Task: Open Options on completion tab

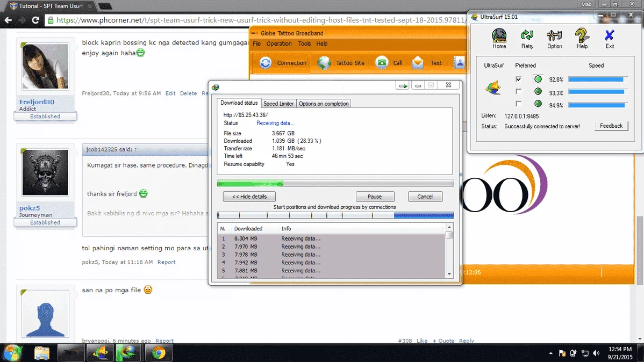Action: pos(324,104)
